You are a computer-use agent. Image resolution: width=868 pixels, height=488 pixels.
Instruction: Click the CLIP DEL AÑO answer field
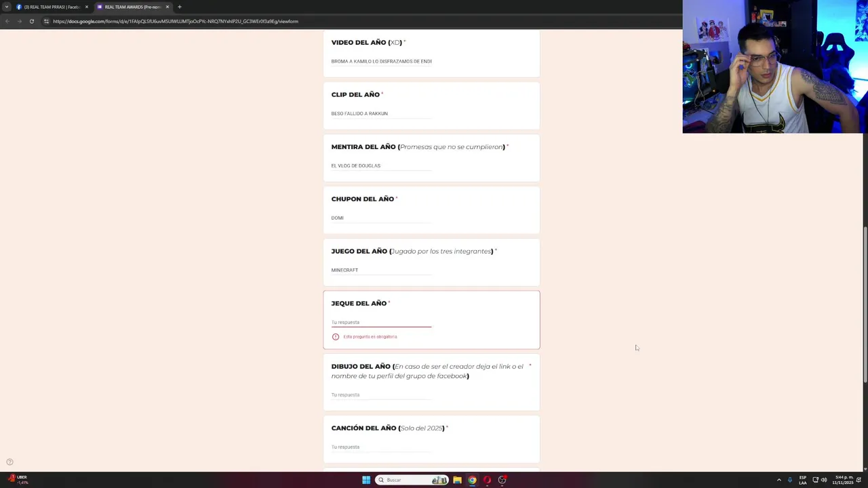click(x=381, y=114)
